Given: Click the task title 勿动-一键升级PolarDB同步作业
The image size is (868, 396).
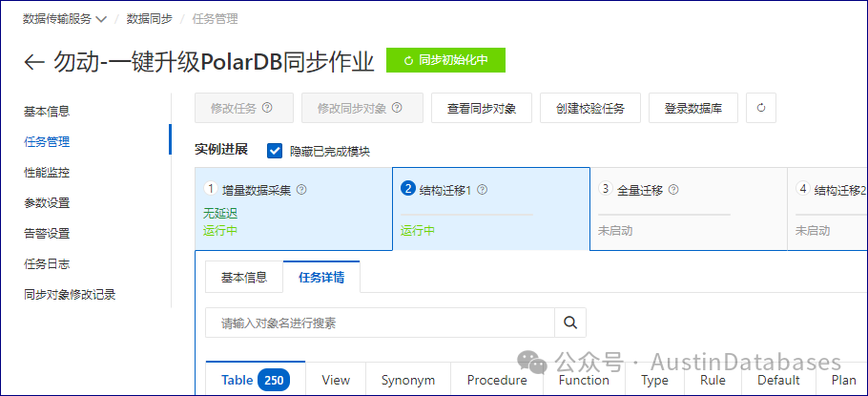Looking at the screenshot, I should pyautogui.click(x=214, y=61).
